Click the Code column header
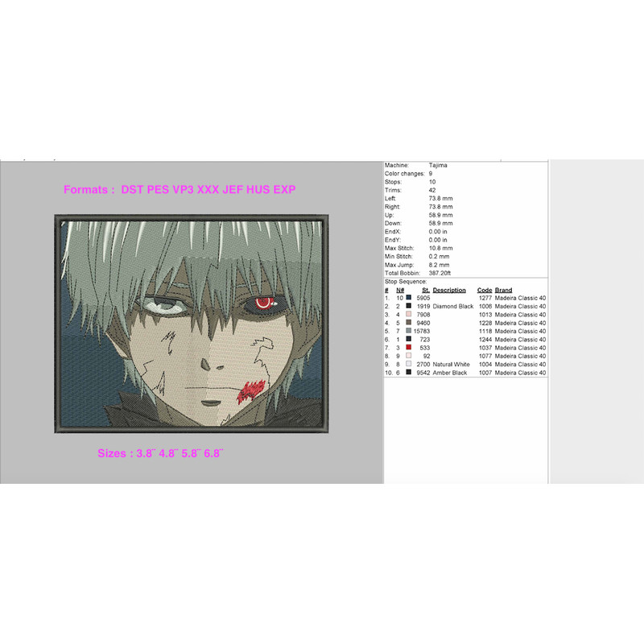This screenshot has width=644, height=644. click(x=485, y=290)
